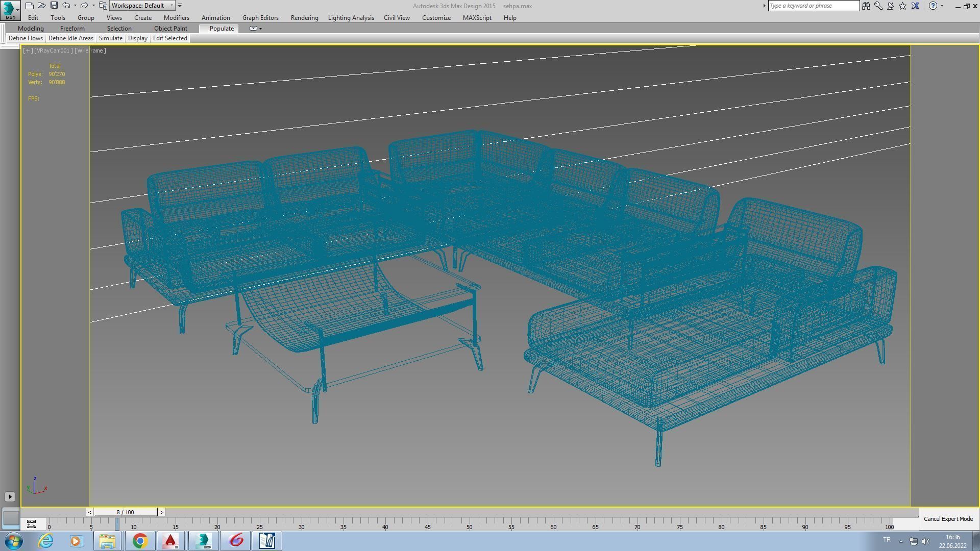
Task: Click the volume speaker tray icon
Action: click(925, 541)
